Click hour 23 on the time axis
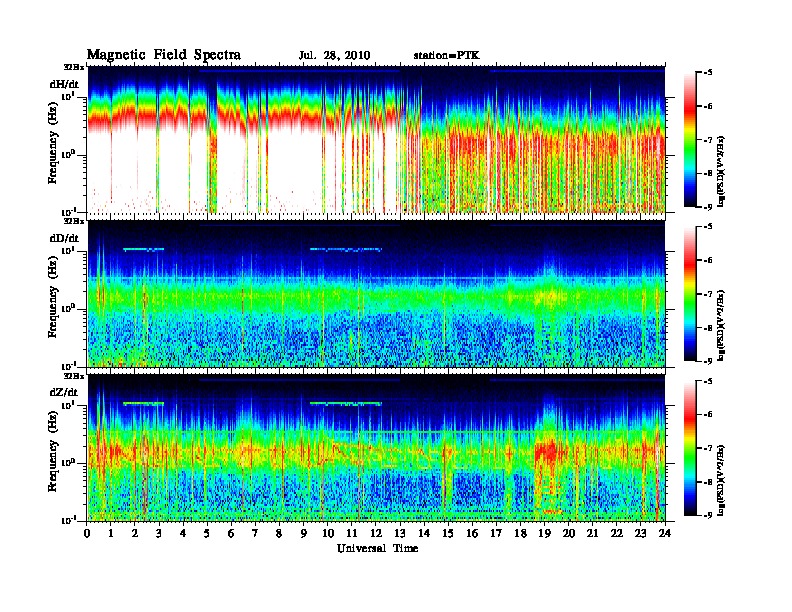 (x=641, y=533)
